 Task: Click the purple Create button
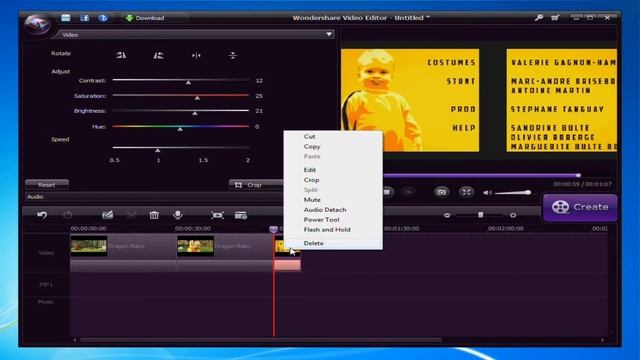(x=580, y=207)
